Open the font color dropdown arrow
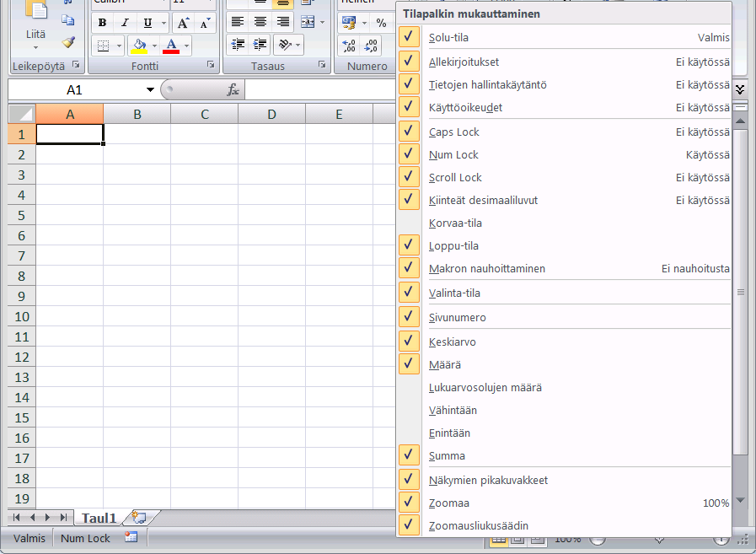Image resolution: width=756 pixels, height=554 pixels. tap(186, 46)
